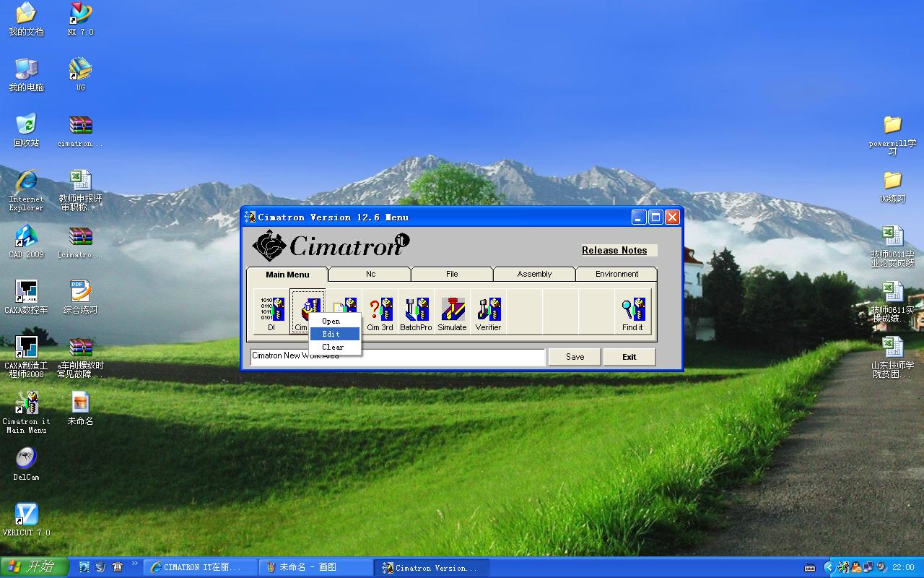
Task: Select the NX 7.0 desktop shortcut
Action: click(x=80, y=19)
